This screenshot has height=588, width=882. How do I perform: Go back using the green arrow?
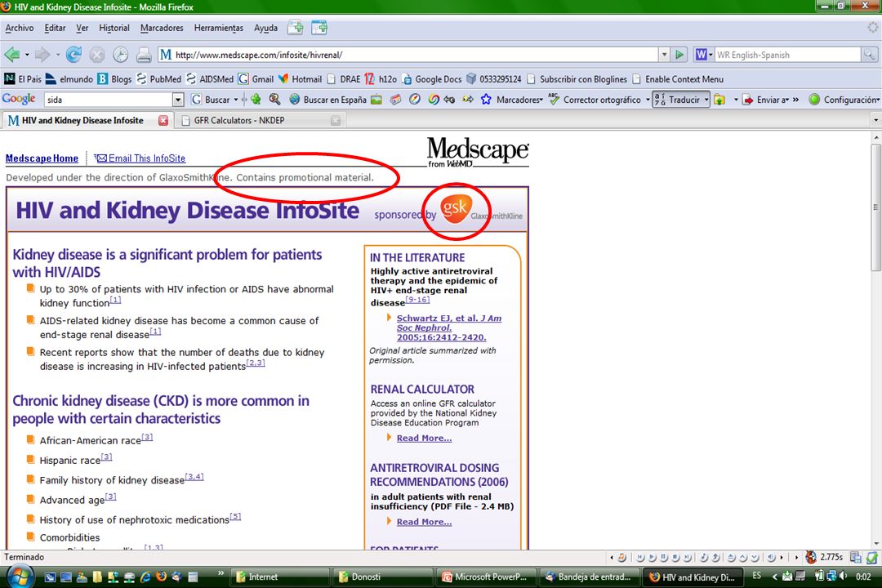[11, 55]
